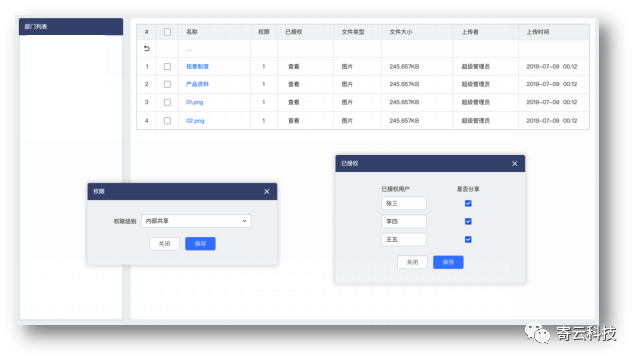
Task: Uncheck the share checkbox for 张三
Action: pyautogui.click(x=468, y=203)
